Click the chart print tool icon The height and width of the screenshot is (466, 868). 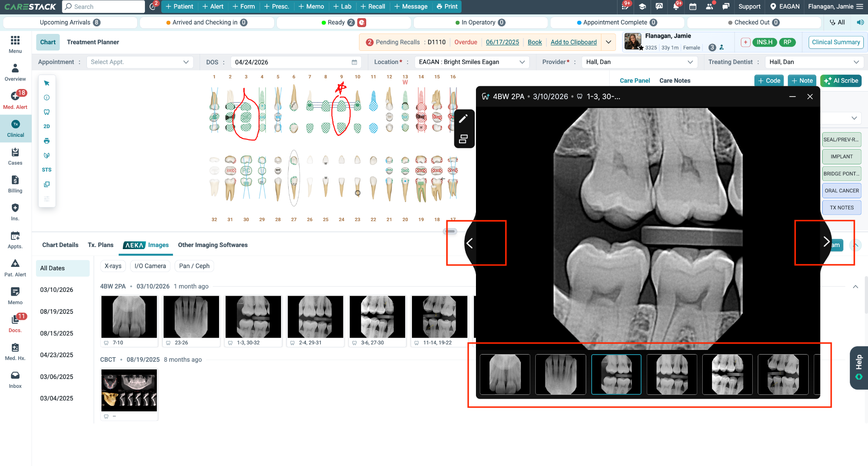click(47, 141)
